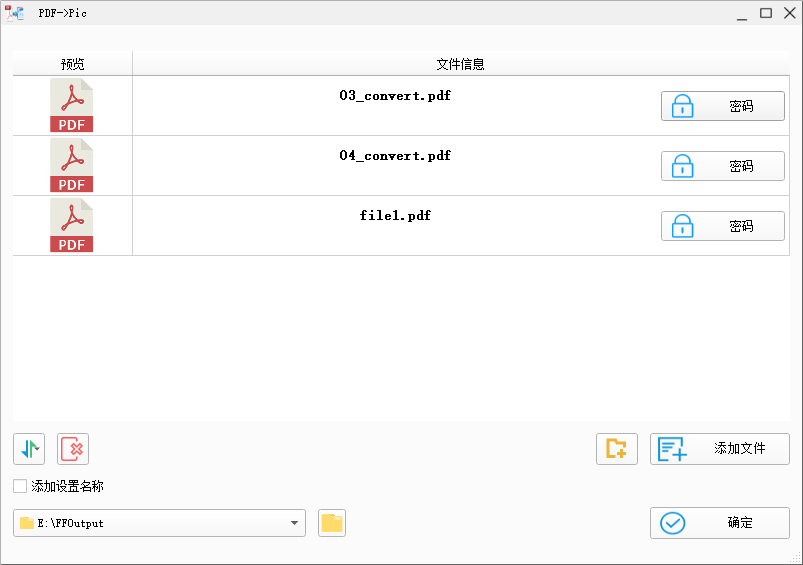Click the sort order arrows icon
This screenshot has height=565, width=803.
click(29, 449)
